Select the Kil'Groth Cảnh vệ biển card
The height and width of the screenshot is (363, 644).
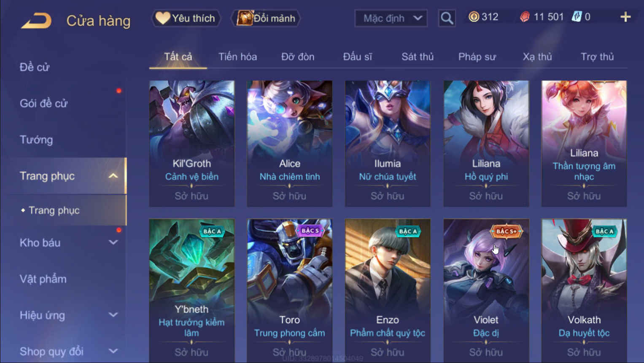point(192,143)
